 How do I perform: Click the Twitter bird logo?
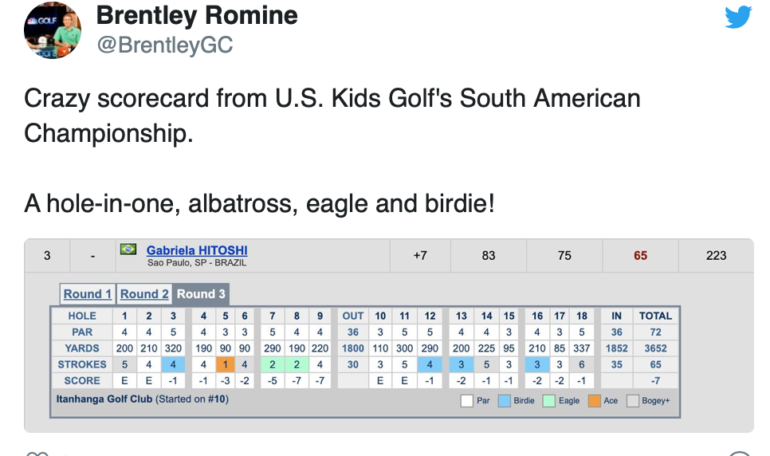tap(738, 16)
